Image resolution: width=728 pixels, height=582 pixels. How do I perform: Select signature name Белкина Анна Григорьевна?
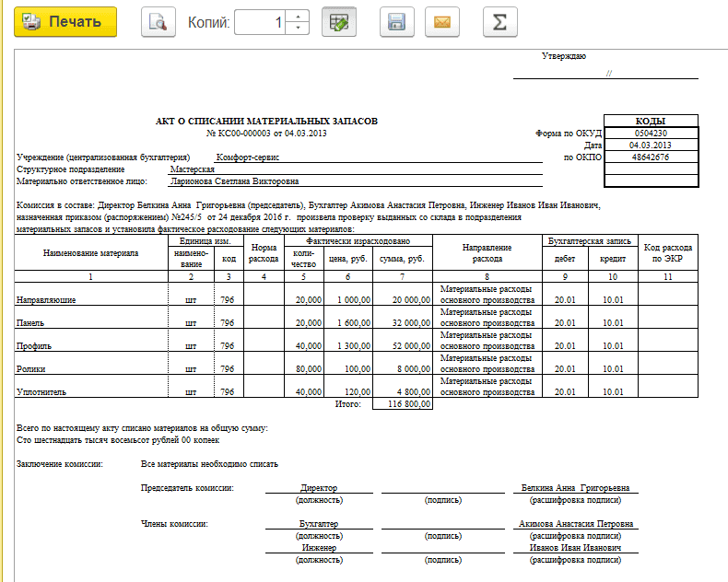(x=576, y=488)
